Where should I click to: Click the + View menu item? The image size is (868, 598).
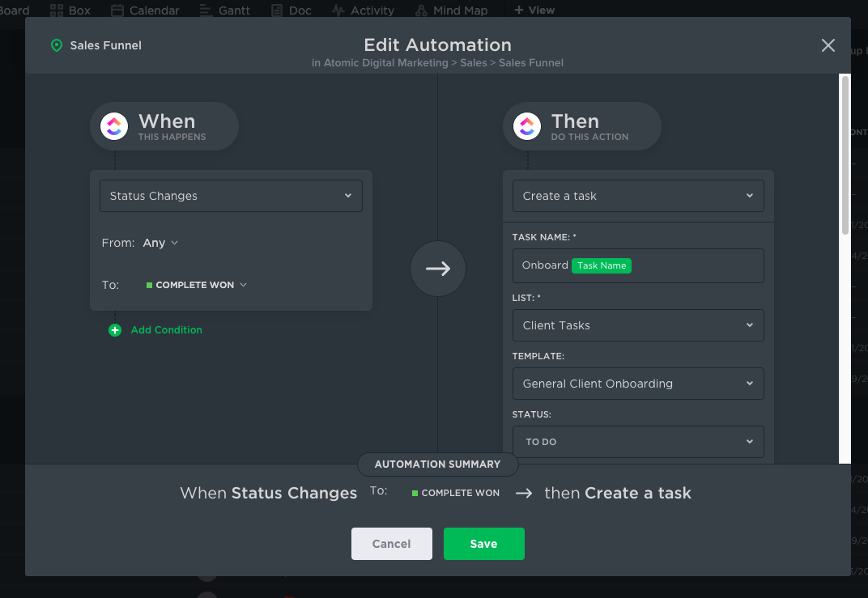534,10
